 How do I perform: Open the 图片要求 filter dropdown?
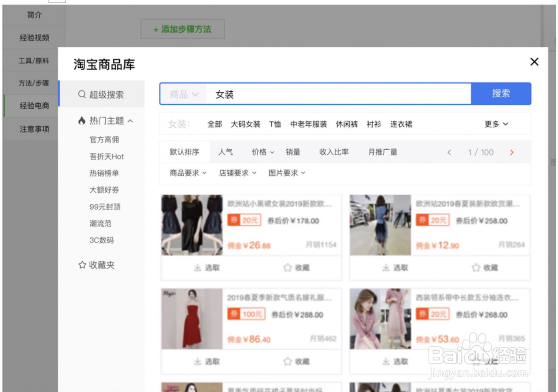coord(287,173)
